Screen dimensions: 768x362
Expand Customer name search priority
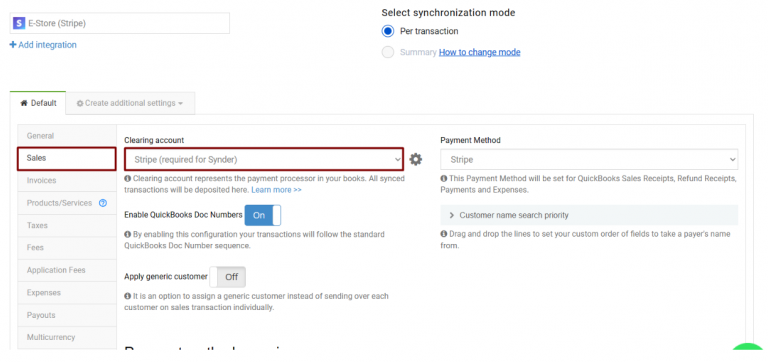click(589, 215)
